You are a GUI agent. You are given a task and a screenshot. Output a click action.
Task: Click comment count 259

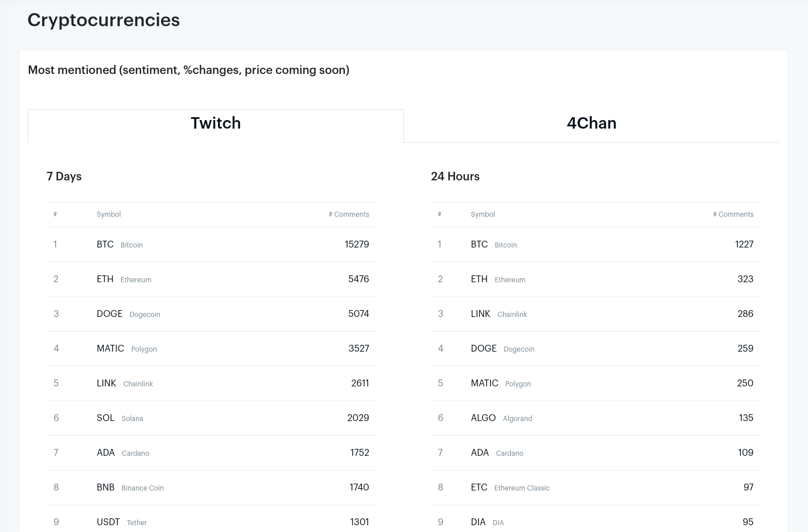pyautogui.click(x=745, y=349)
